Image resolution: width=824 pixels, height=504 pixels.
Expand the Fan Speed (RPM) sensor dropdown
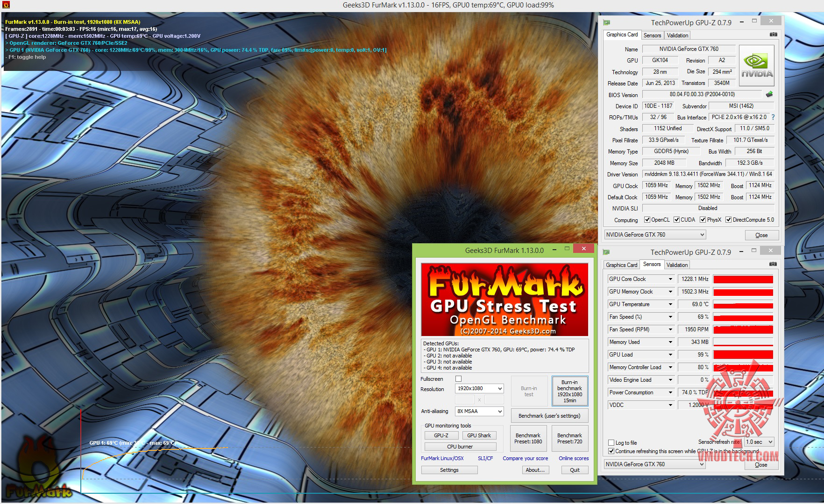point(670,329)
